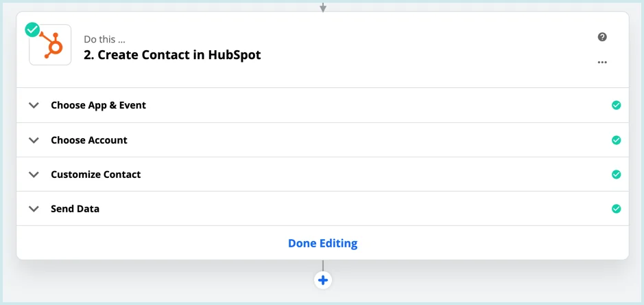Click the HubSpot app logo icon
The height and width of the screenshot is (305, 644).
(x=50, y=45)
